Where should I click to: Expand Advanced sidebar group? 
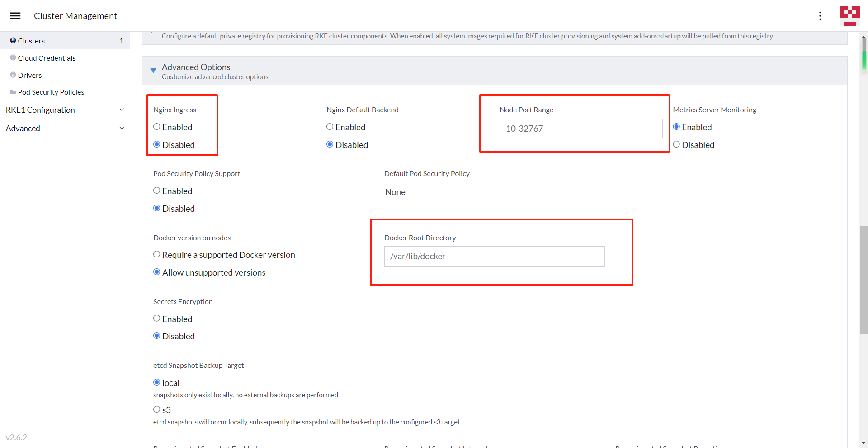coord(65,129)
